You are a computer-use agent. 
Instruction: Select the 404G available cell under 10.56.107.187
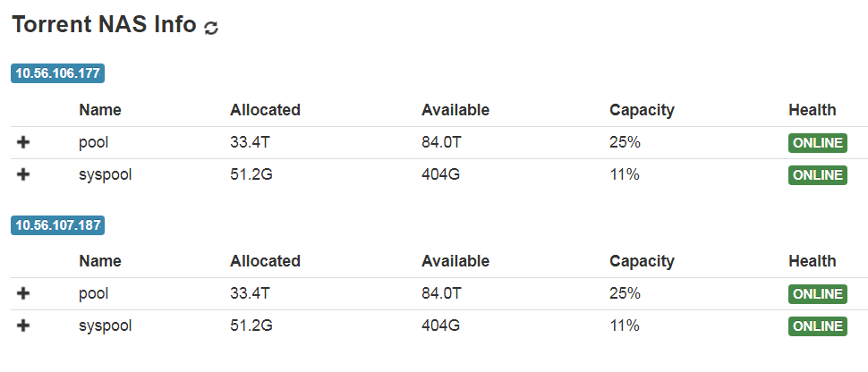[440, 325]
